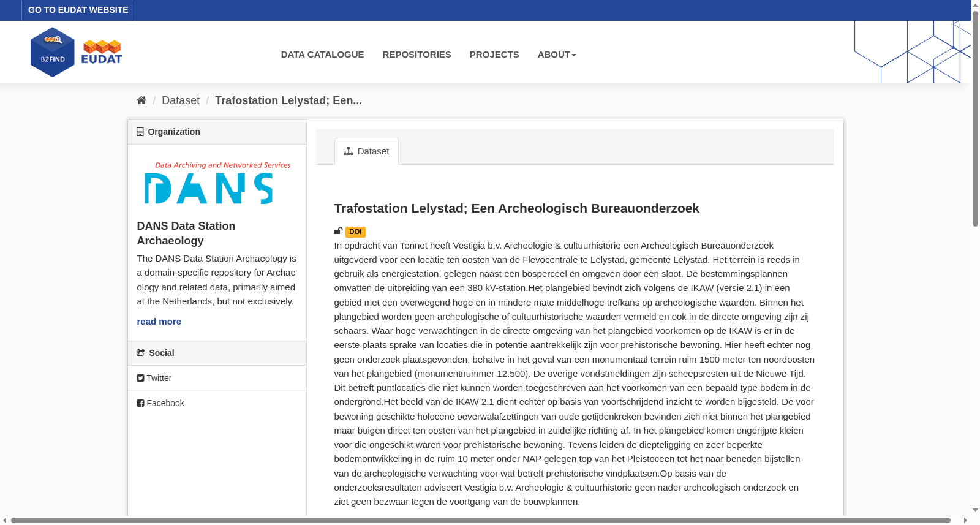
Task: Open the ABOUT dropdown menu
Action: point(557,55)
